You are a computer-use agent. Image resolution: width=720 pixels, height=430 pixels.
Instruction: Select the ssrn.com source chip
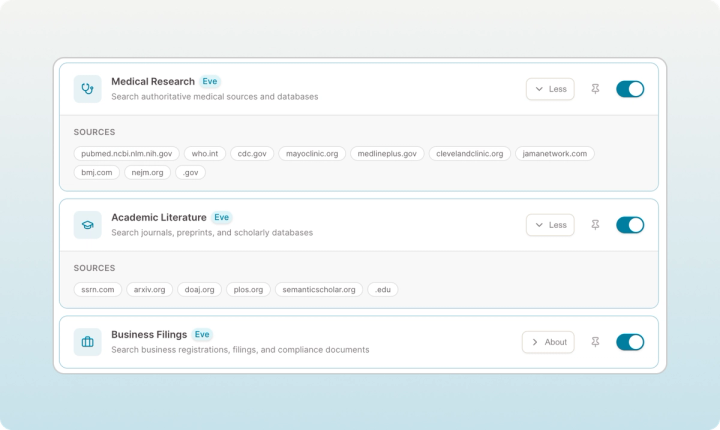click(98, 289)
